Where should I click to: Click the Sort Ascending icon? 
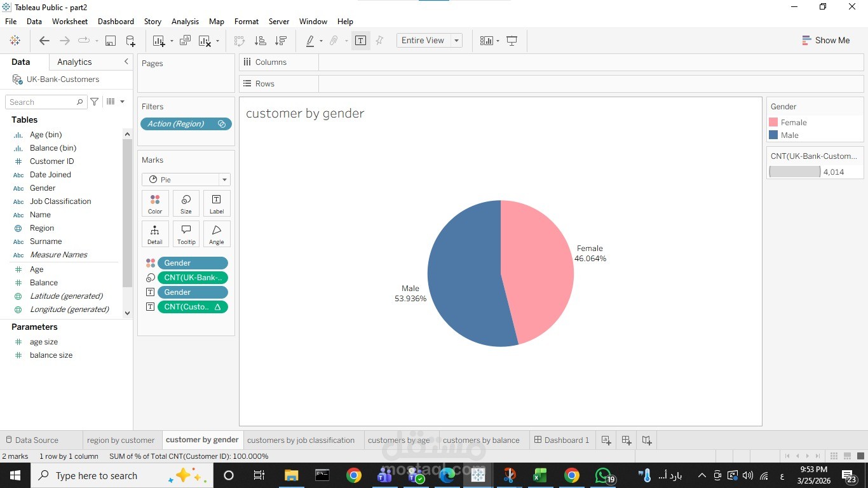(x=260, y=41)
